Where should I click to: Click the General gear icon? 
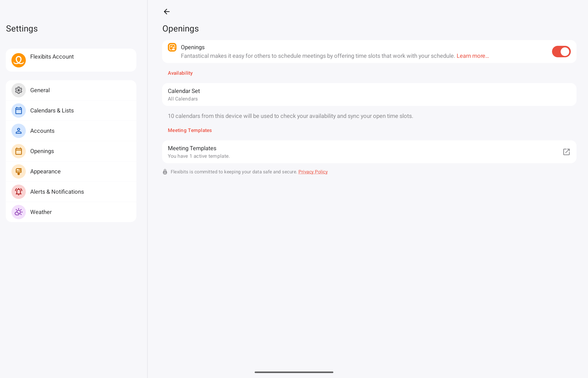[19, 90]
